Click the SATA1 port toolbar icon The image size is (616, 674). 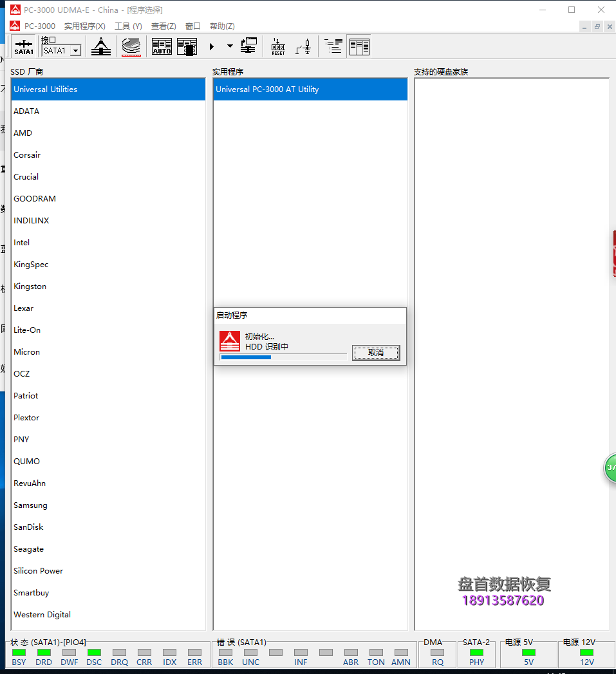click(x=24, y=46)
